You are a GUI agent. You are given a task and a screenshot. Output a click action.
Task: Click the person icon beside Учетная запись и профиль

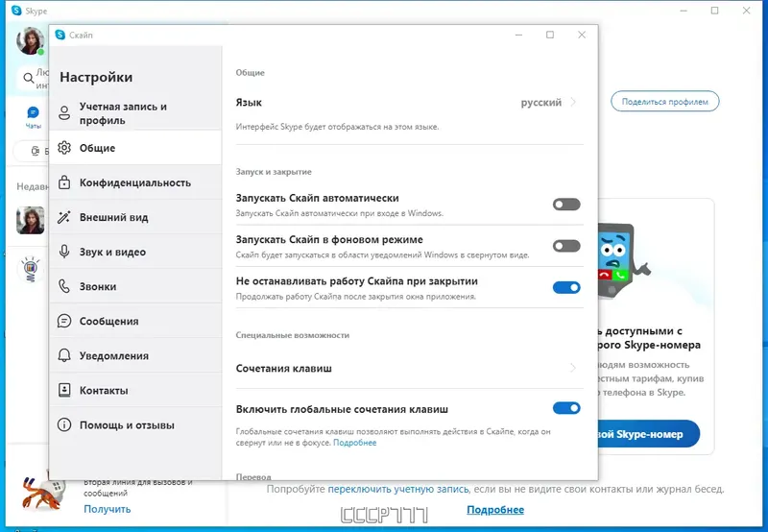click(x=64, y=113)
